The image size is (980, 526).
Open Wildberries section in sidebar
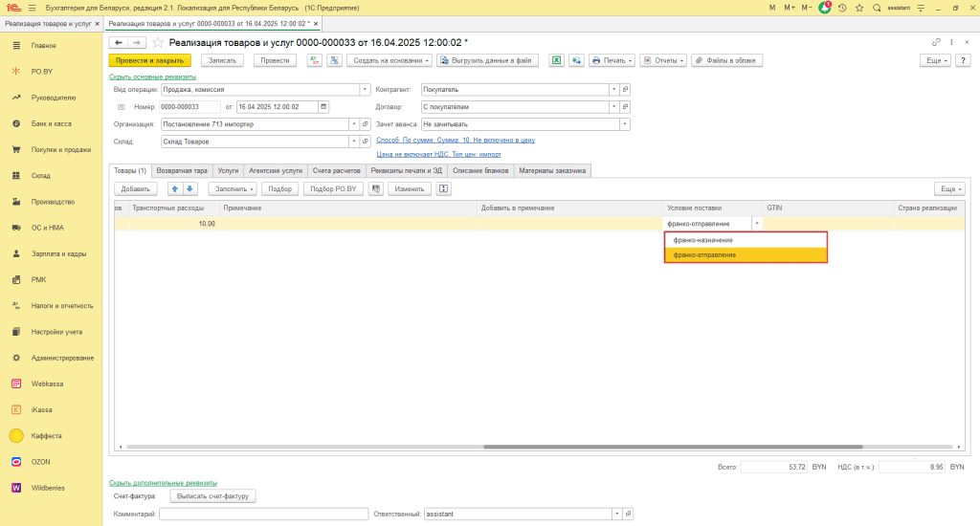pyautogui.click(x=48, y=488)
